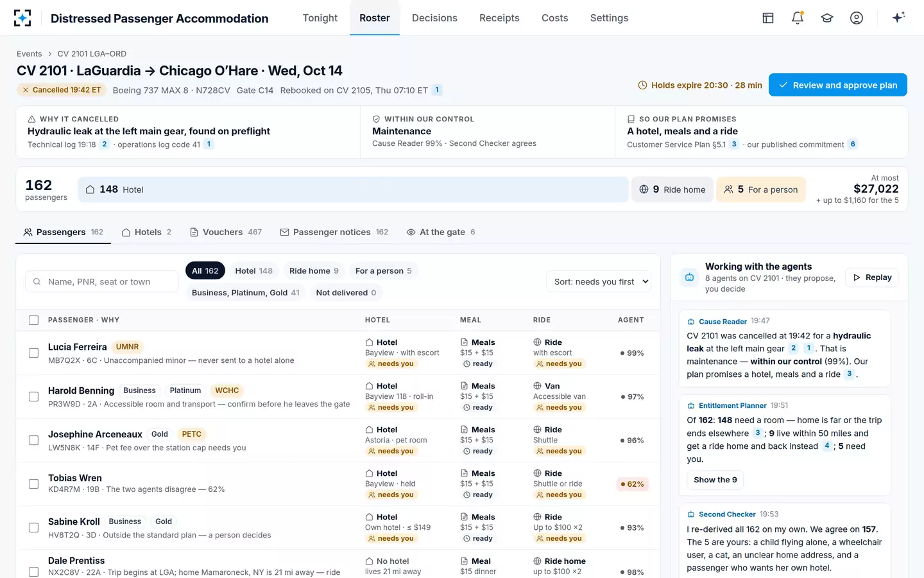Click Review and approve plan
Screen dimensions: 924x578
point(838,85)
